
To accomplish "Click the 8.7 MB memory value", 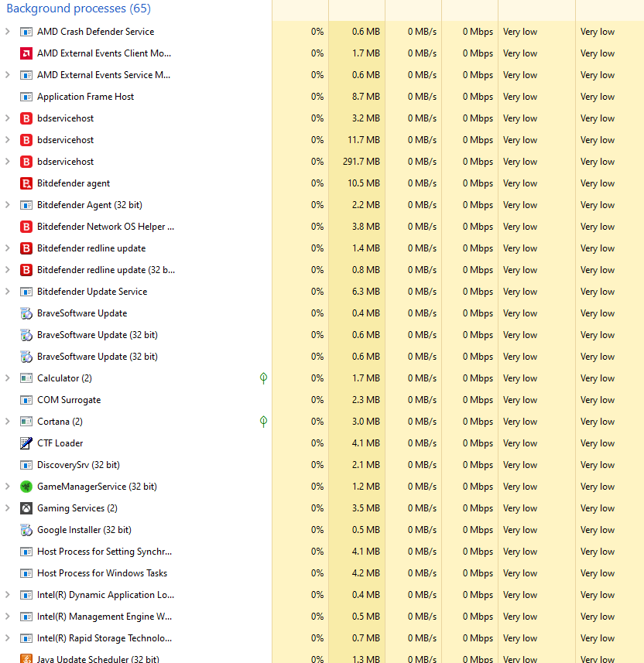I will [x=366, y=97].
